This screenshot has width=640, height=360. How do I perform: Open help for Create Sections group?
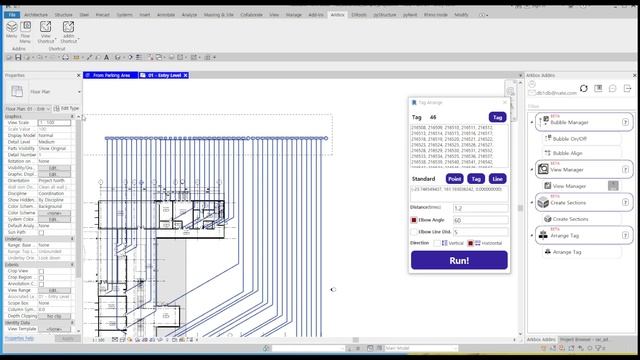tap(625, 202)
